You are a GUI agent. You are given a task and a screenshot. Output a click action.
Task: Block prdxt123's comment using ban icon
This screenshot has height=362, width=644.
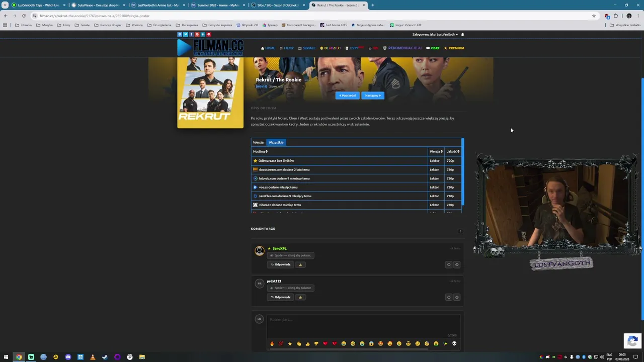pos(457,297)
